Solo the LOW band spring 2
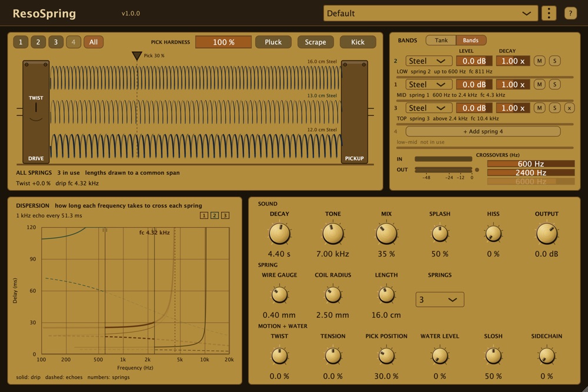 554,61
